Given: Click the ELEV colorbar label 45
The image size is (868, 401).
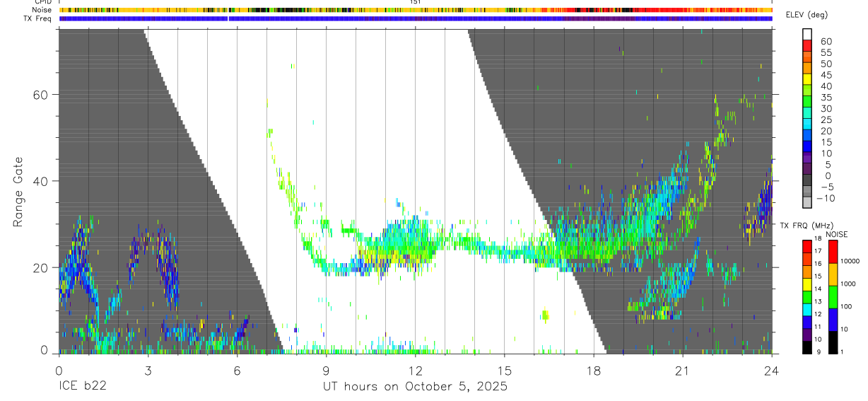Looking at the screenshot, I should [x=826, y=75].
